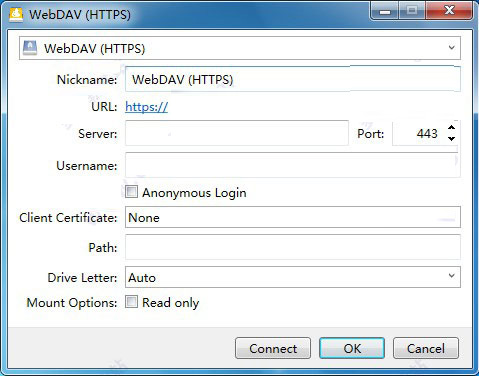The height and width of the screenshot is (376, 479).
Task: Toggle the Read only mount option
Action: point(131,302)
